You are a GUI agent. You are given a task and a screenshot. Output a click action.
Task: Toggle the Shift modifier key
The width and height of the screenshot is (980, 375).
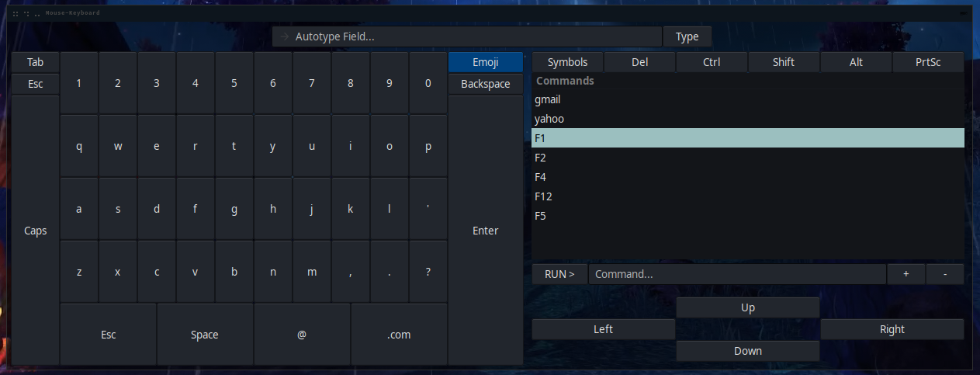[x=784, y=62]
